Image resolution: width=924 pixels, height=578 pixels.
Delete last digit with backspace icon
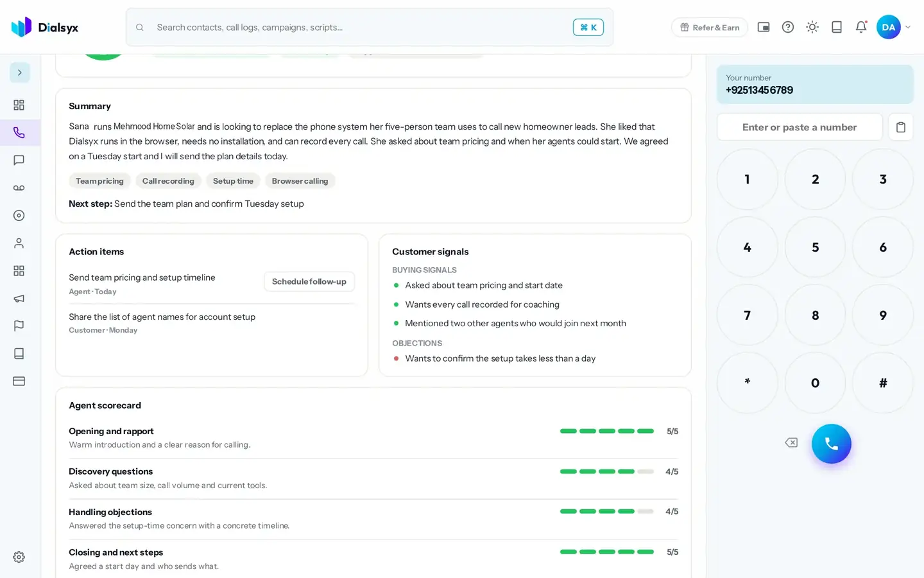(791, 442)
